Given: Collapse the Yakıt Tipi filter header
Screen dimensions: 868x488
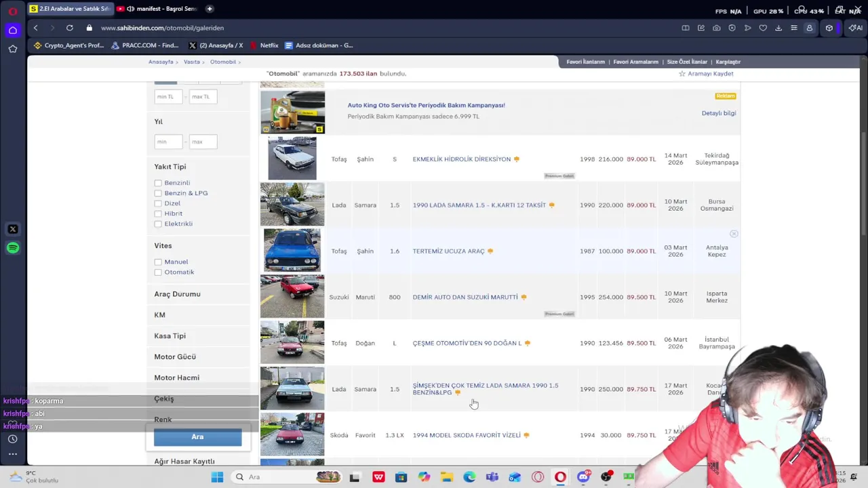Looking at the screenshot, I should click(x=170, y=167).
